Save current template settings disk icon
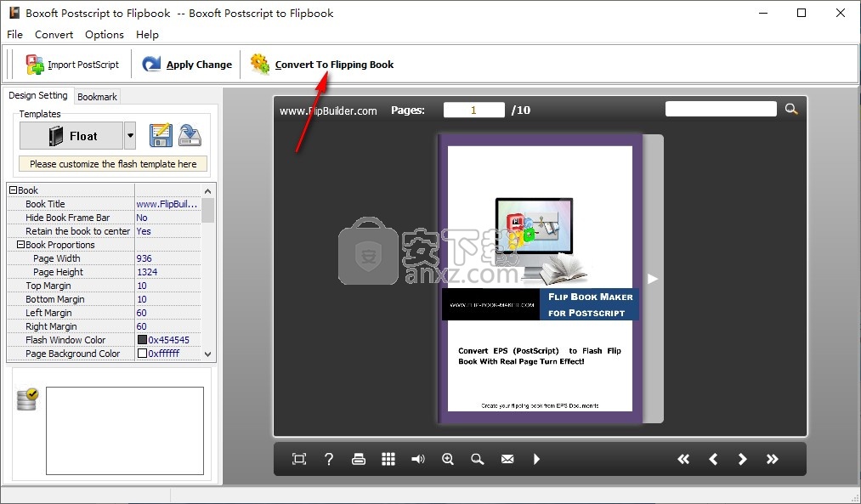The width and height of the screenshot is (861, 504). [x=161, y=136]
